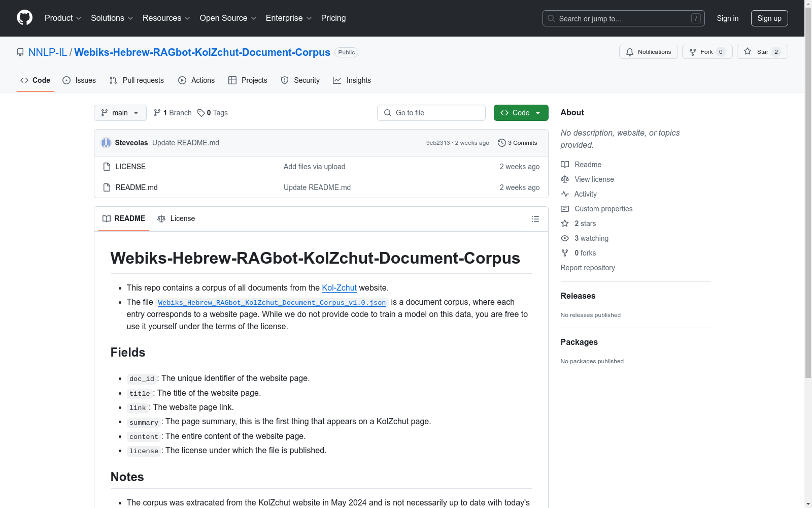
Task: Focus the Search or jump to field
Action: point(623,18)
